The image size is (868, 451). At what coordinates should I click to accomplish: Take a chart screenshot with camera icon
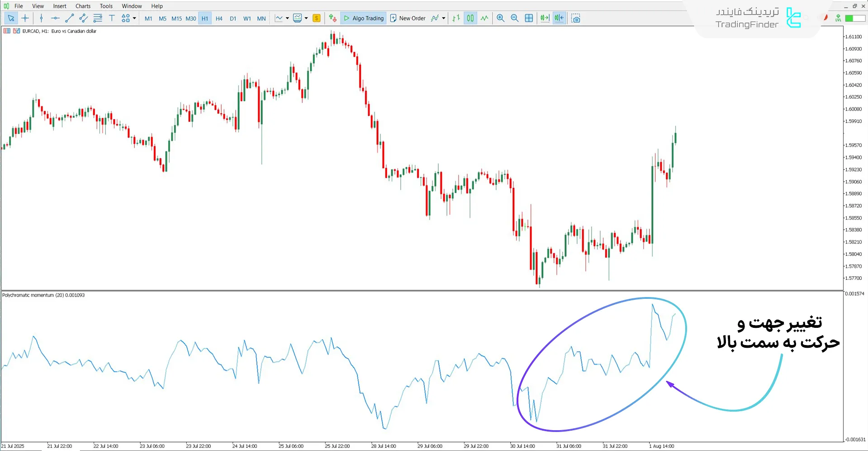[x=575, y=18]
